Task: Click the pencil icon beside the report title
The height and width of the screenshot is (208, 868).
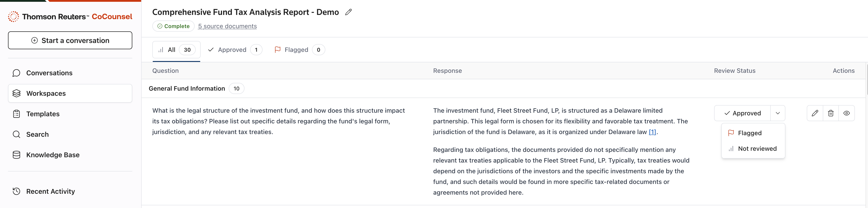Action: coord(348,12)
